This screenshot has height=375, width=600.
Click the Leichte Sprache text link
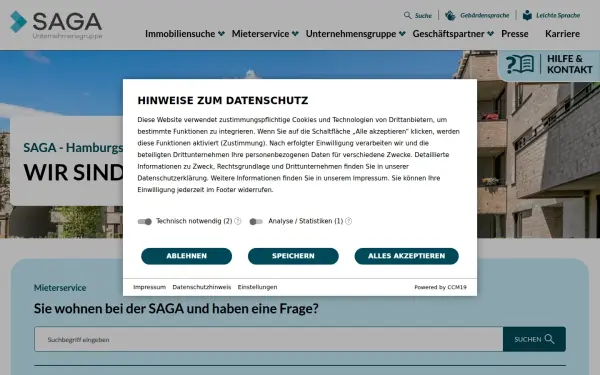(x=558, y=15)
